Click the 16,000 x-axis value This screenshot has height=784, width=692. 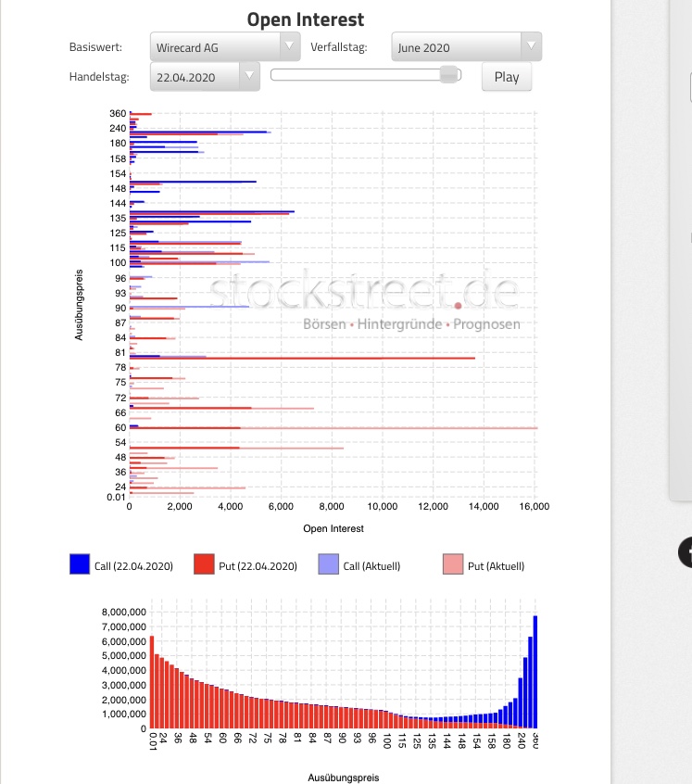(535, 507)
